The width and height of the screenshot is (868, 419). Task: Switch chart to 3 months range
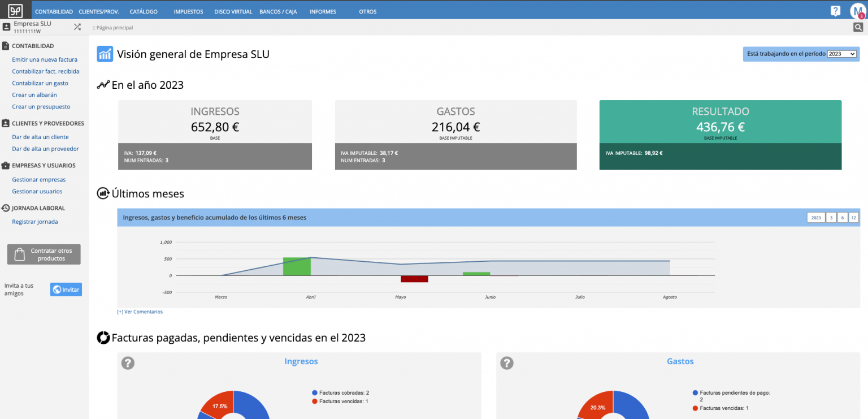[x=831, y=218]
